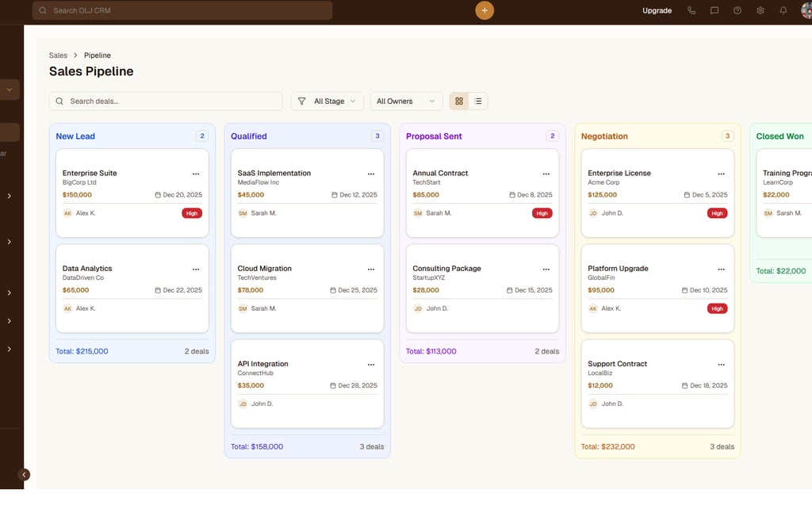
Task: Click the Qualified column header
Action: pos(248,136)
